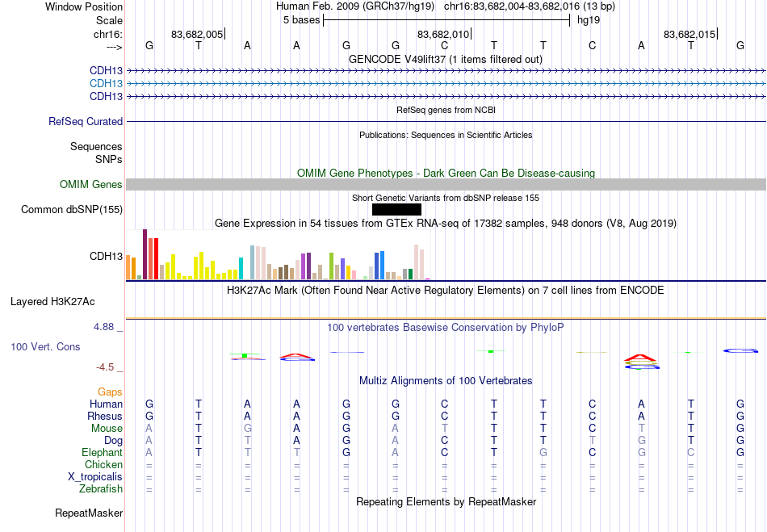Click the H3K27Ac Mark track title
767x532 pixels.
pos(446,291)
